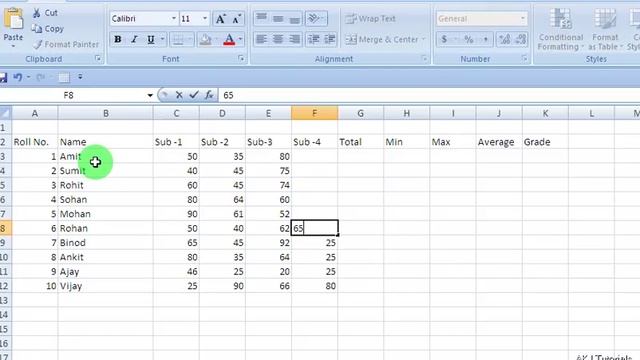
Task: Cancel the formula bar entry with X
Action: tap(179, 95)
